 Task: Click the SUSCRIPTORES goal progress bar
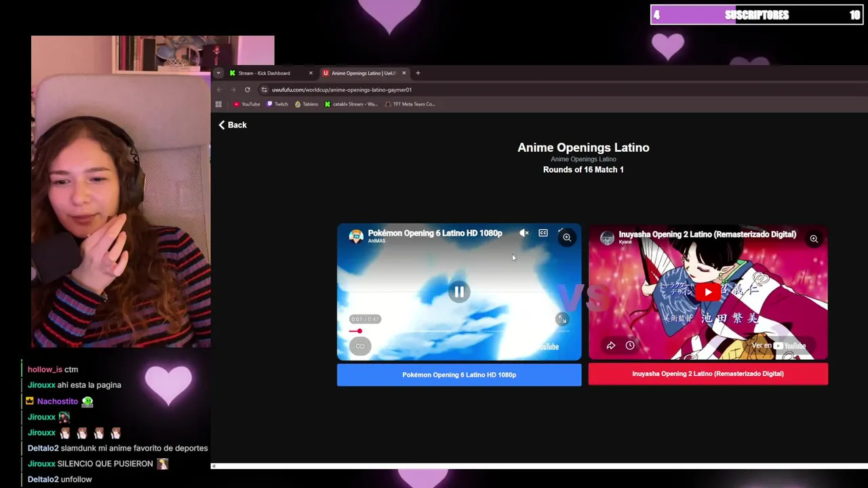pyautogui.click(x=756, y=15)
